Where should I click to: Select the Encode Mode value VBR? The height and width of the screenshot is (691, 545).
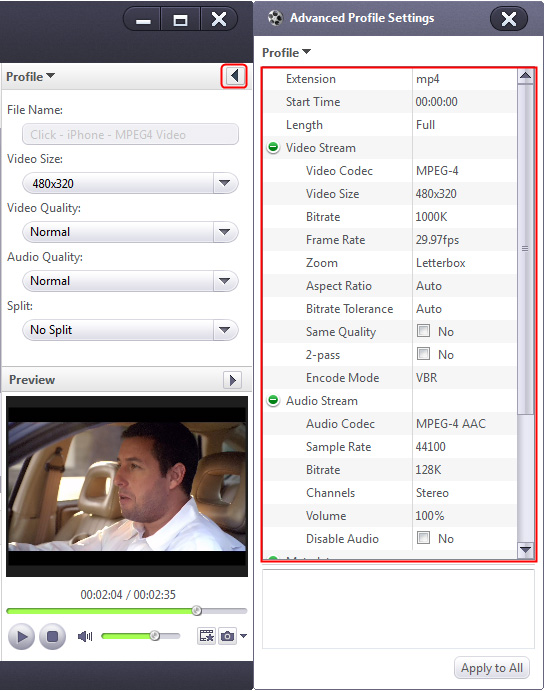click(426, 378)
